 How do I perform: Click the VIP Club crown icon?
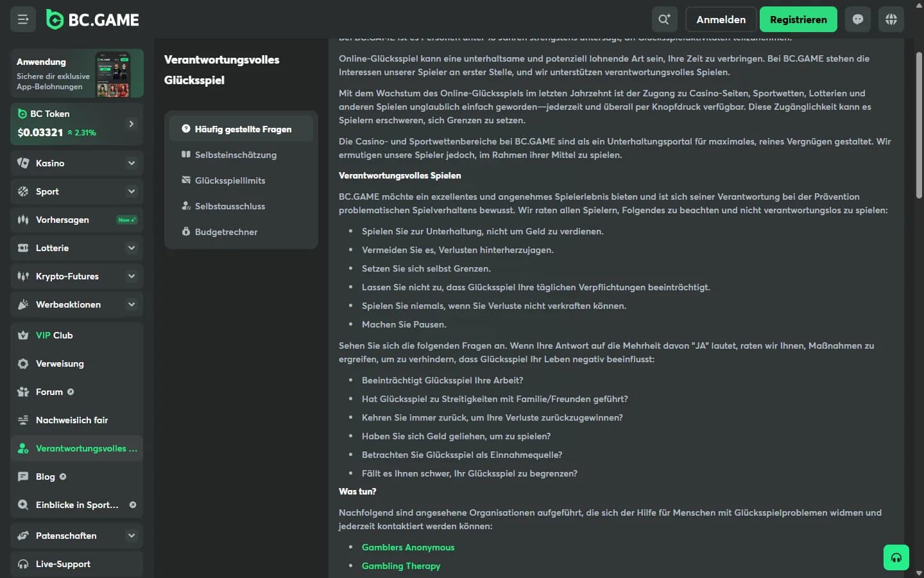[x=23, y=335]
